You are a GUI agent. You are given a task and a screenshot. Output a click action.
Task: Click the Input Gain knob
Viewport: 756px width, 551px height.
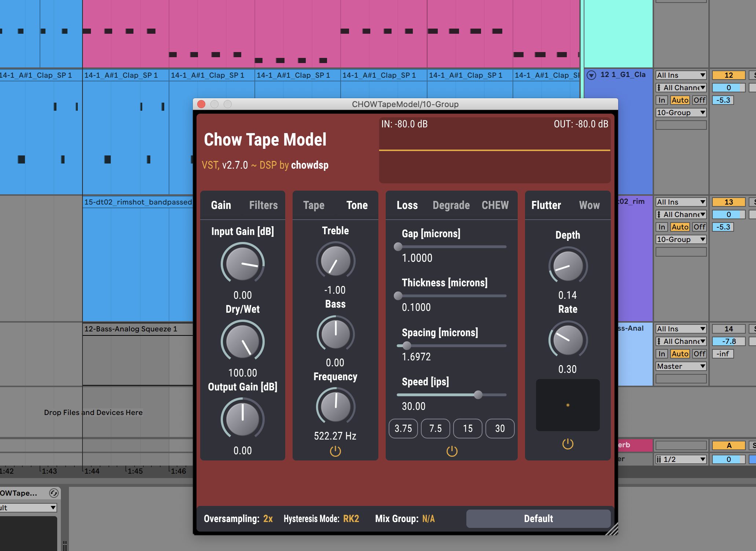tap(242, 264)
